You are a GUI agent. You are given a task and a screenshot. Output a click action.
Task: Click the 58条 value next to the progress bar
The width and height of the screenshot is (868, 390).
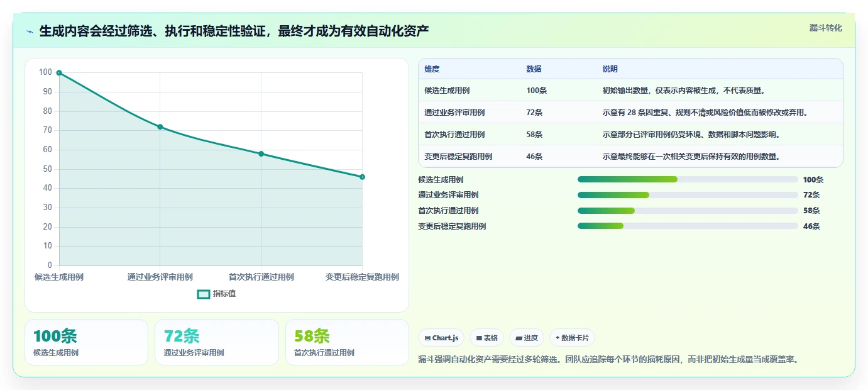pyautogui.click(x=811, y=211)
